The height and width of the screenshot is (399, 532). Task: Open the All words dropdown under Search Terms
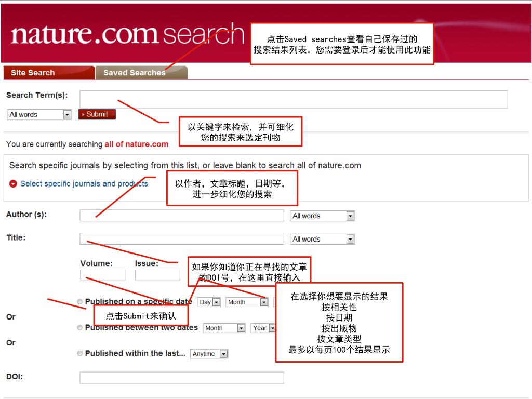tap(39, 115)
